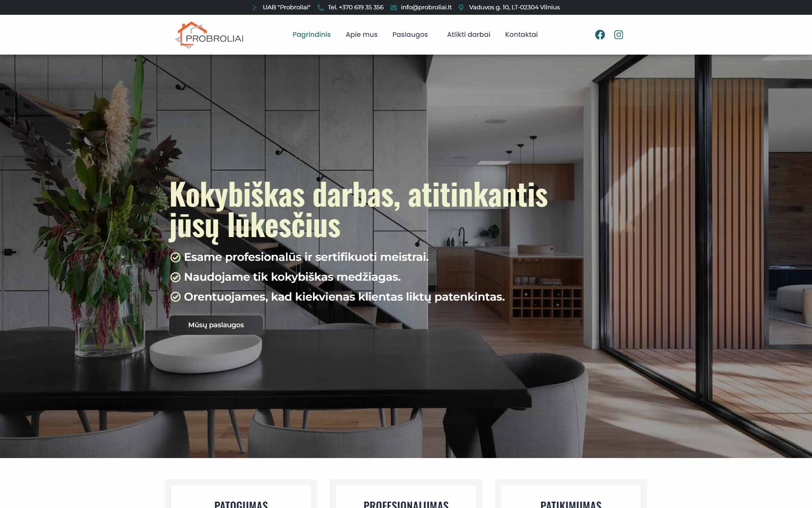Image resolution: width=812 pixels, height=508 pixels.
Task: Click checkmark icon beside sertifikuoti meistrai line
Action: pos(176,257)
